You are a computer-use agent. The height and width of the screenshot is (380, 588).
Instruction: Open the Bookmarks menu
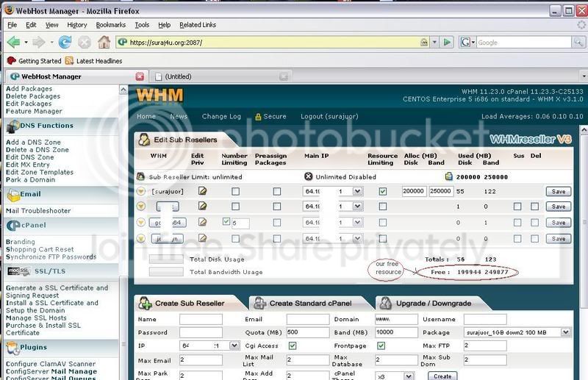(111, 25)
